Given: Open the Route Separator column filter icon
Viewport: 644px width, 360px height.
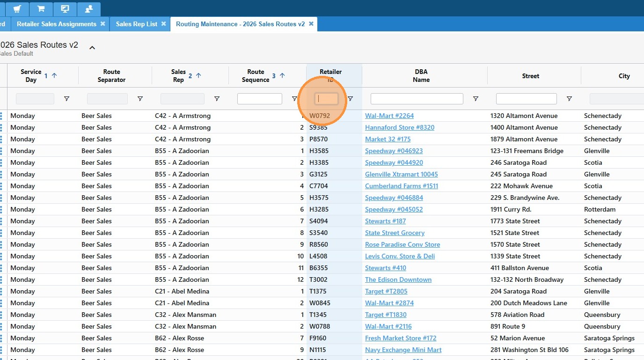Looking at the screenshot, I should (140, 99).
